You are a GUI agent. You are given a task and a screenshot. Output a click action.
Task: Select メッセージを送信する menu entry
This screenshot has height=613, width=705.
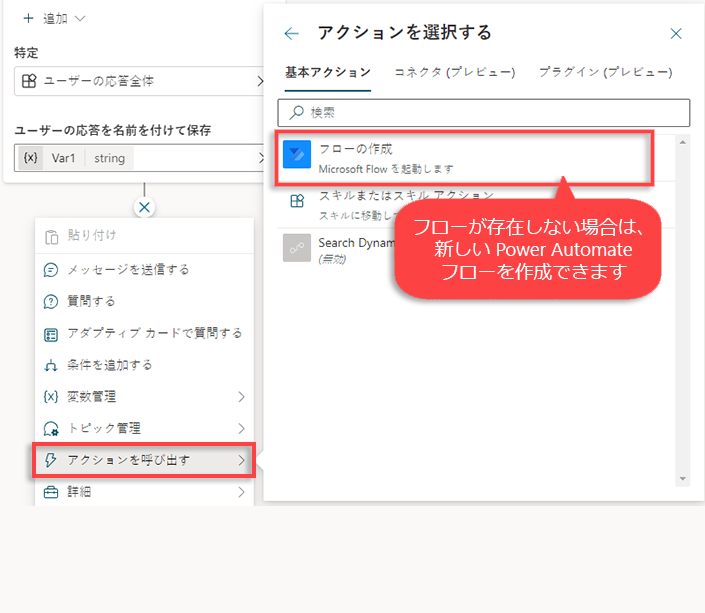[144, 270]
